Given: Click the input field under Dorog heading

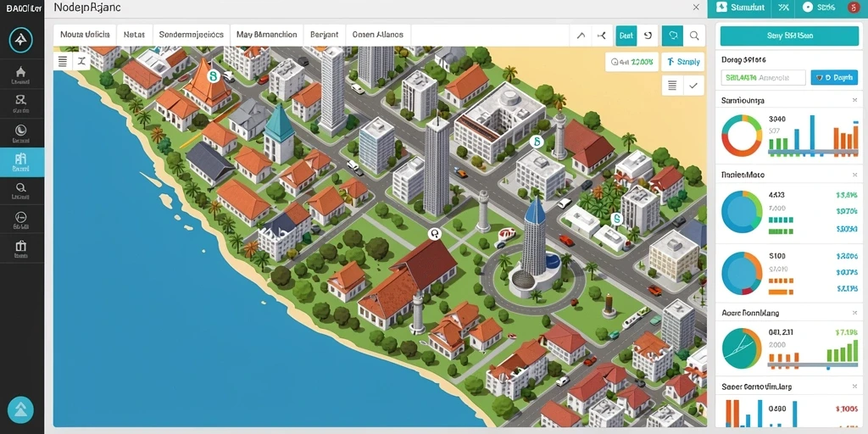Looking at the screenshot, I should [764, 77].
